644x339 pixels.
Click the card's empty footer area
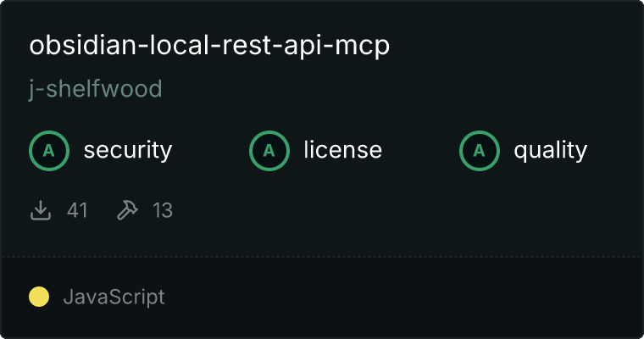point(402,297)
